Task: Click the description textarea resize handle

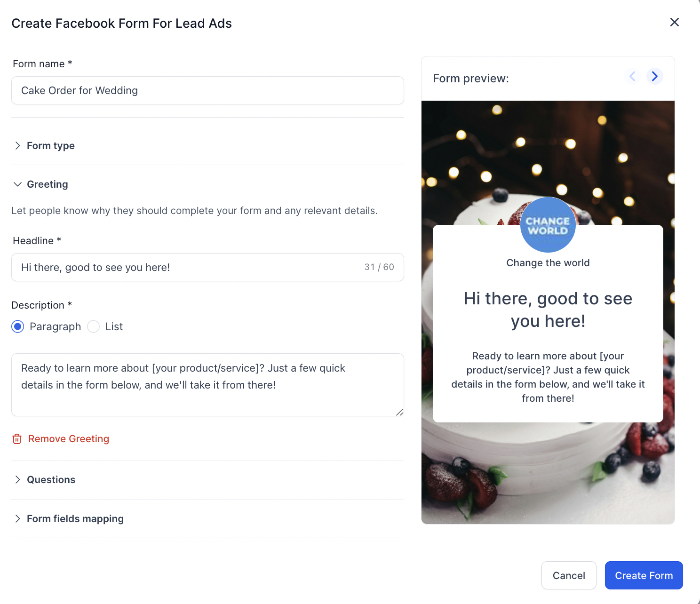Action: (399, 412)
